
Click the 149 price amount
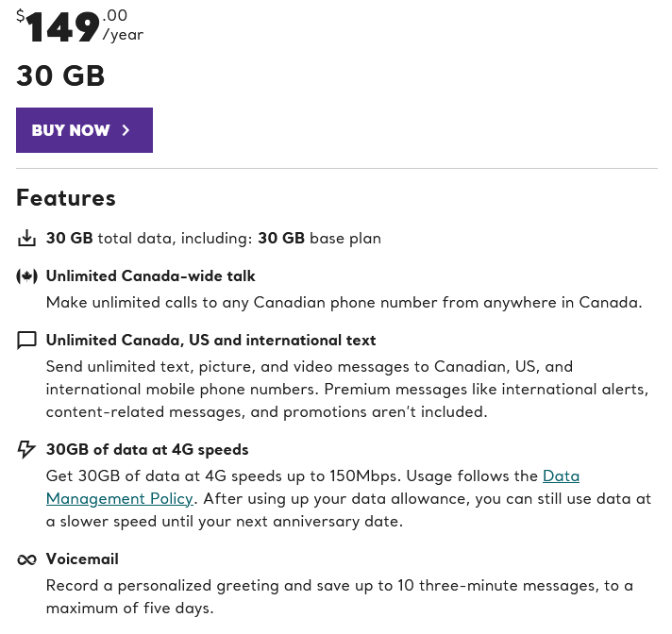pyautogui.click(x=62, y=28)
